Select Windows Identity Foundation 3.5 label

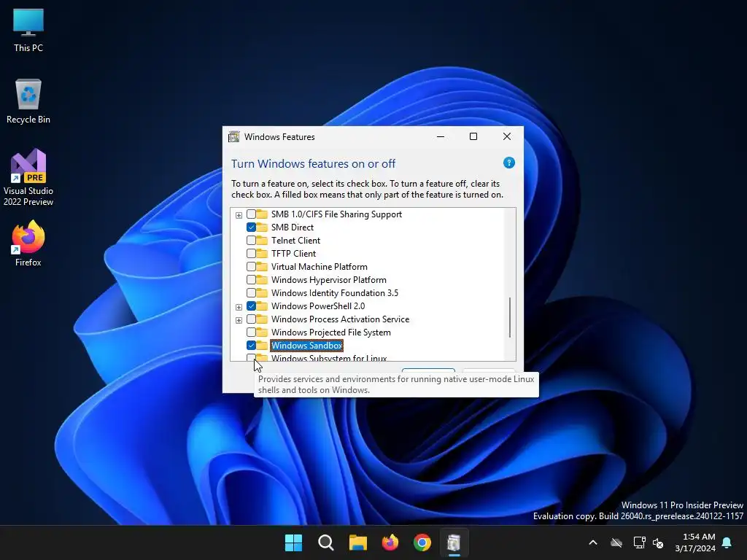point(335,293)
